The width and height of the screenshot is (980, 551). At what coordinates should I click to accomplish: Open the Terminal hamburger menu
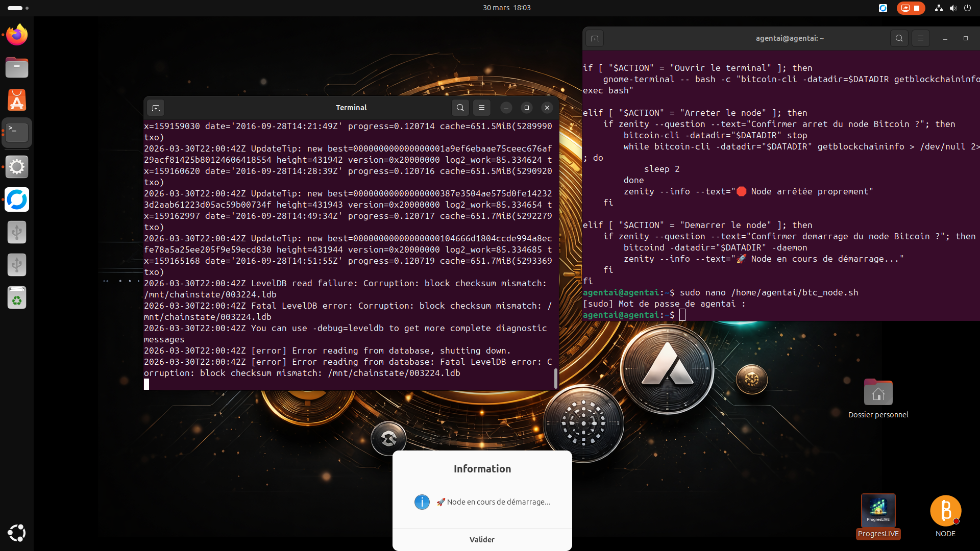[481, 108]
